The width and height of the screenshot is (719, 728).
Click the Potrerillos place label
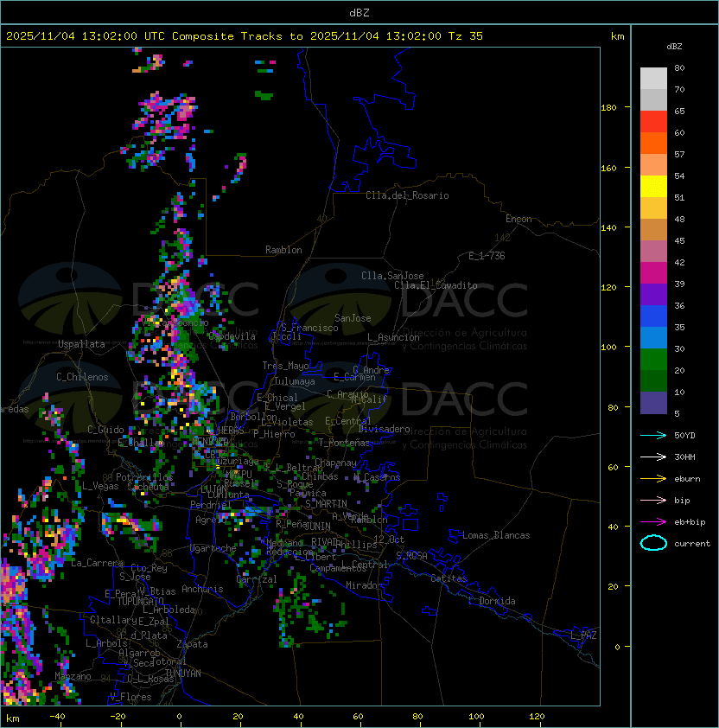pos(144,477)
